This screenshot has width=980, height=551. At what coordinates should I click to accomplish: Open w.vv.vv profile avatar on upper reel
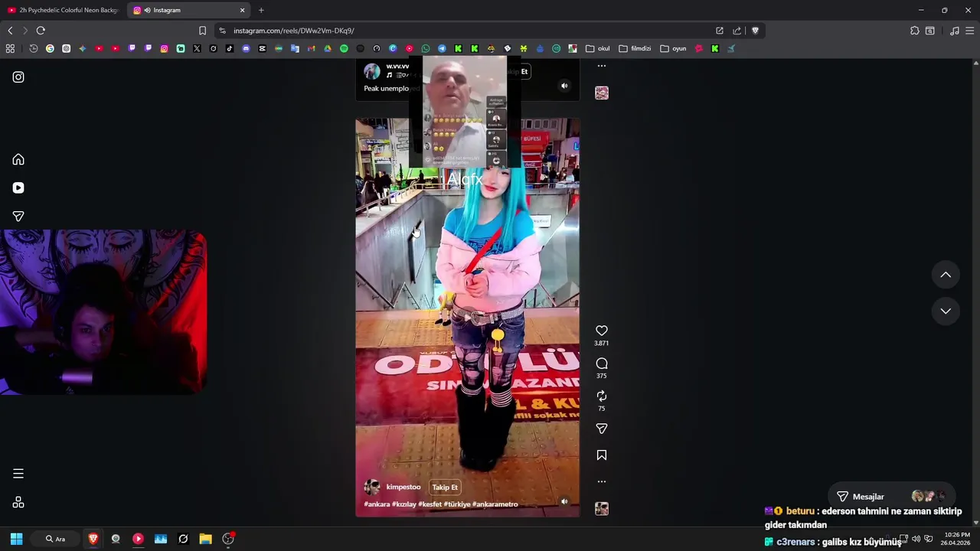tap(372, 71)
